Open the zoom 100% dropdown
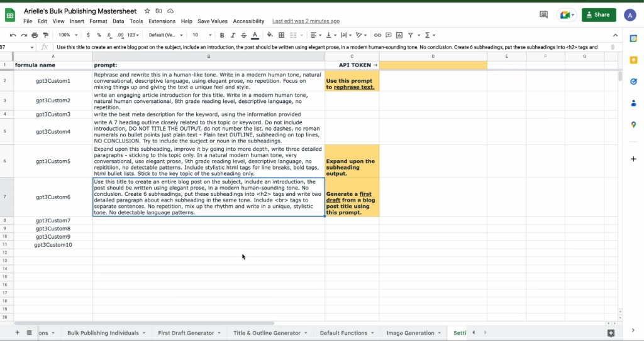Viewport: 644px width, 341px height. tap(67, 35)
